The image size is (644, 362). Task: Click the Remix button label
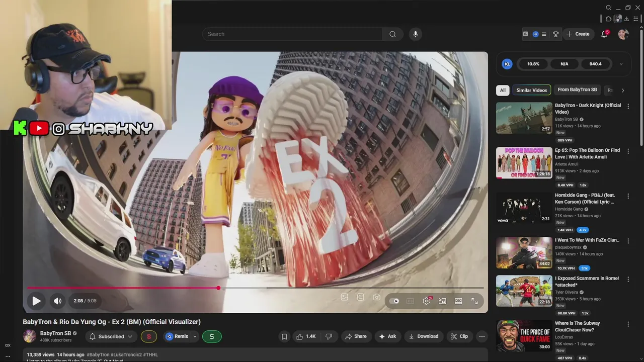tap(181, 336)
